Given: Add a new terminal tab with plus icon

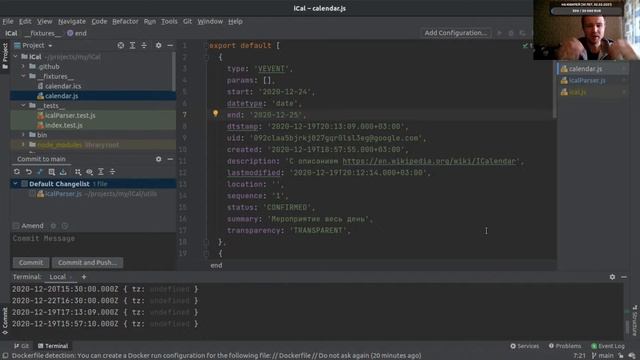Looking at the screenshot, I should [x=84, y=277].
